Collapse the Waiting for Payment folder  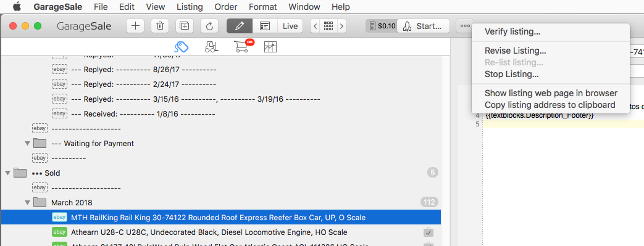(x=28, y=144)
